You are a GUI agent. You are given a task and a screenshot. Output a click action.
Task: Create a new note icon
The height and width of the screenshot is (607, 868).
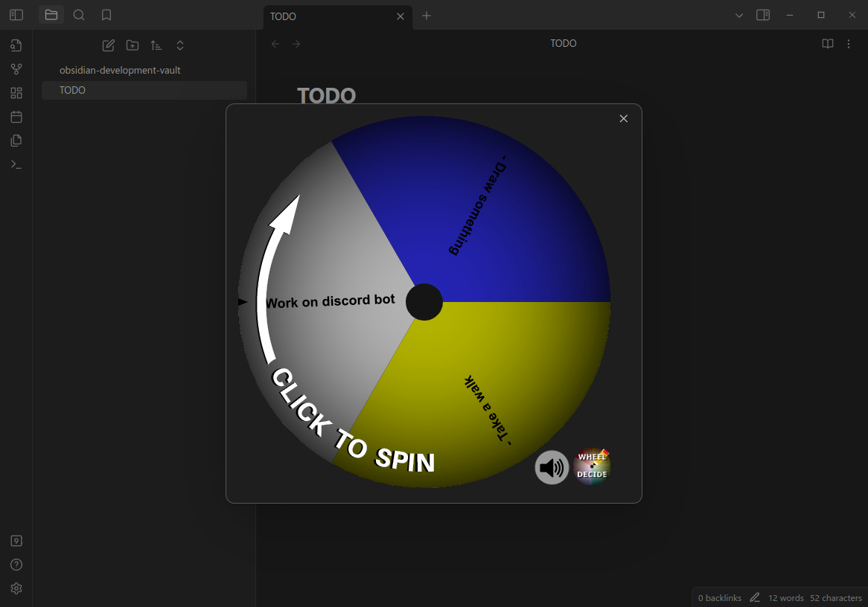109,45
